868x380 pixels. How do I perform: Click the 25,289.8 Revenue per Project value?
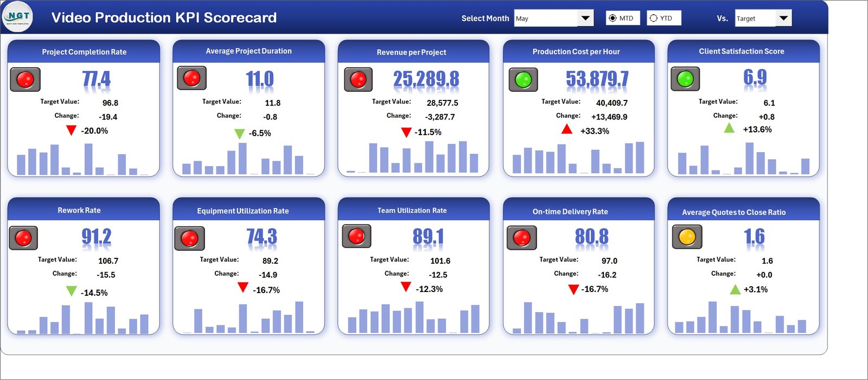point(426,79)
